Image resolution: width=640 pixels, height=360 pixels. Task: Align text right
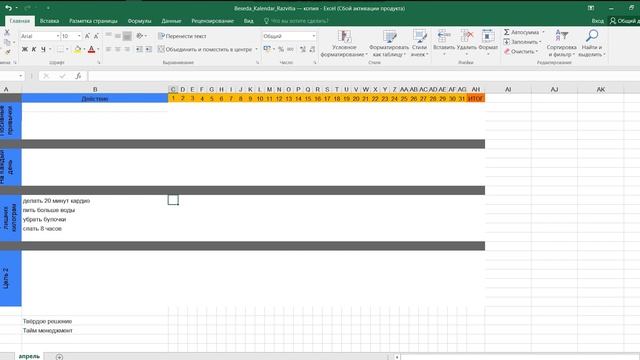pyautogui.click(x=127, y=49)
